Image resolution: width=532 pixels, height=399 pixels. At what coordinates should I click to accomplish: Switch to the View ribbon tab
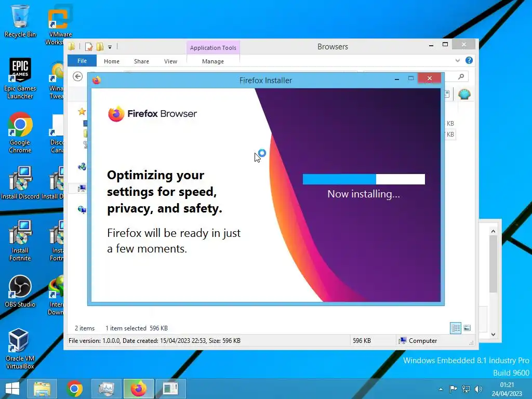170,61
